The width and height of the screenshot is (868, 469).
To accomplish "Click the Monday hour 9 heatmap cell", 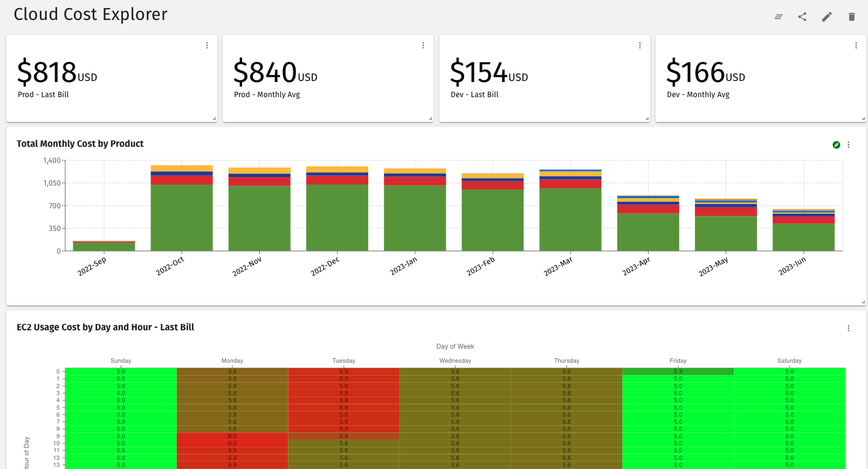I will tap(232, 436).
